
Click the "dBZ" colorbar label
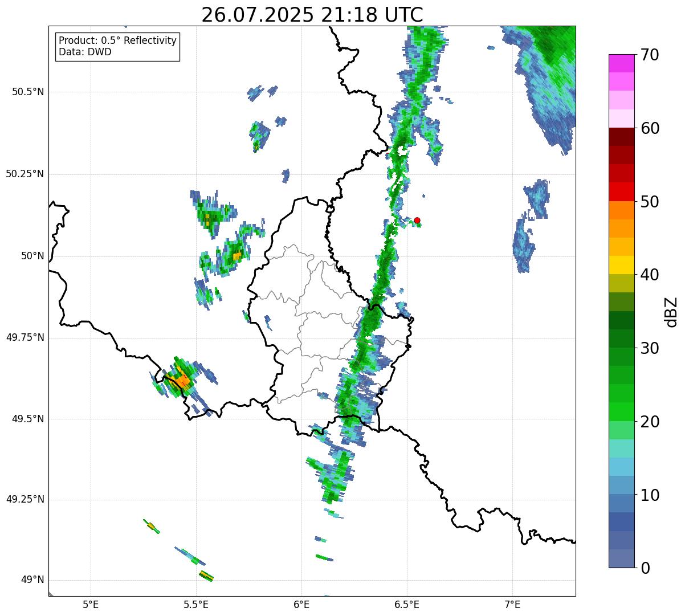[x=671, y=312]
